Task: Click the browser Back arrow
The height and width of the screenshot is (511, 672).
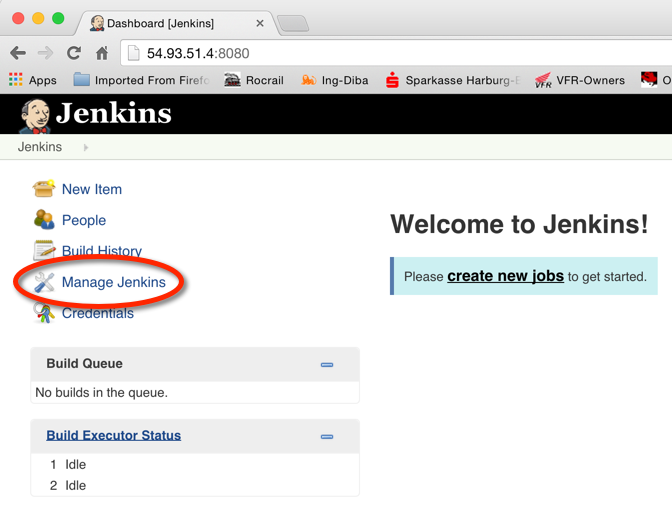Action: 18,53
